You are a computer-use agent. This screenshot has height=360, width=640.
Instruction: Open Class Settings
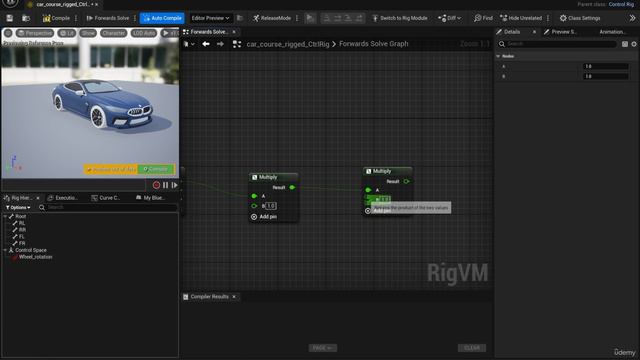click(x=580, y=18)
